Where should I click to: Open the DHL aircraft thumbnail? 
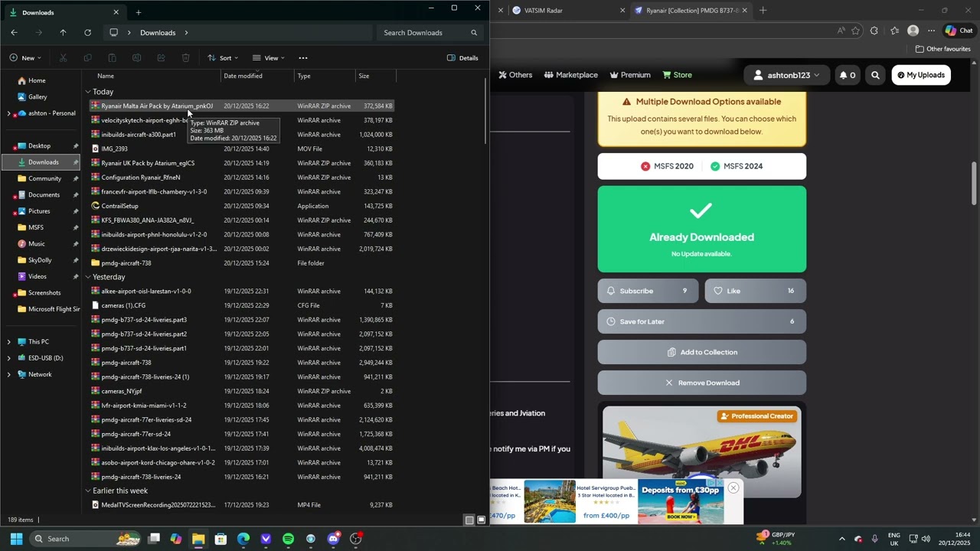(702, 452)
